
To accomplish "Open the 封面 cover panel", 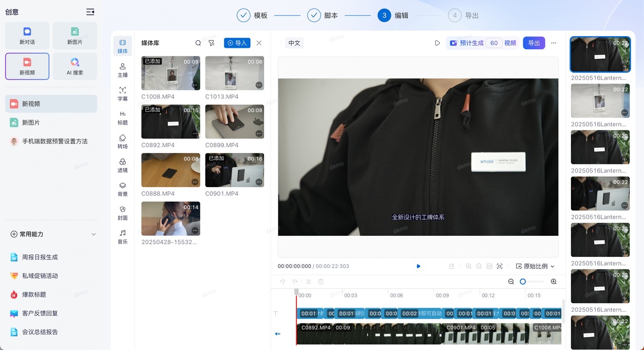I will pyautogui.click(x=122, y=213).
